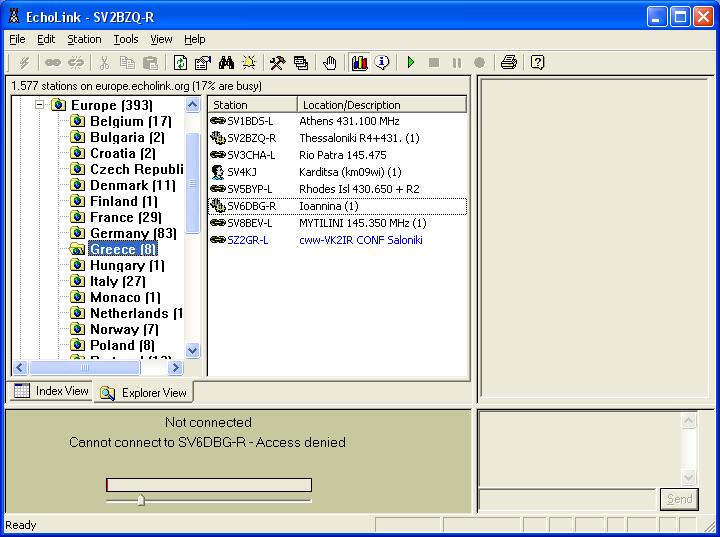Refresh the station list
This screenshot has height=537, width=720.
point(180,62)
